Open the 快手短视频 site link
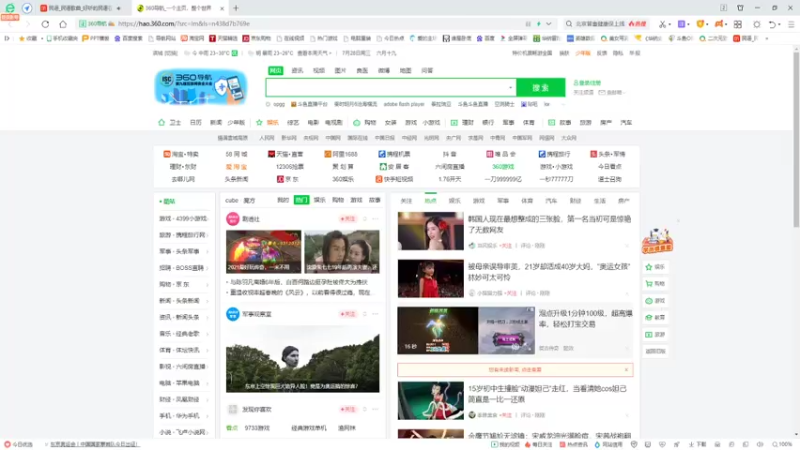 (x=394, y=179)
